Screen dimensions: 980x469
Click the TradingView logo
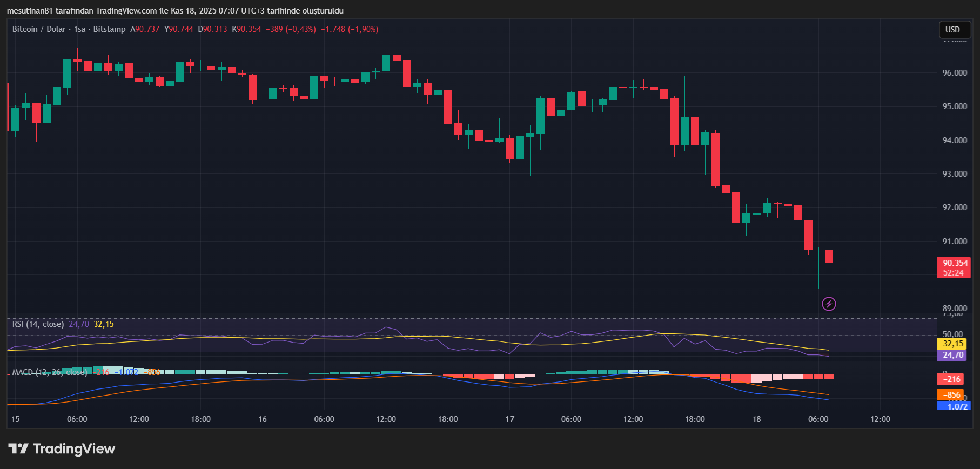[x=62, y=449]
